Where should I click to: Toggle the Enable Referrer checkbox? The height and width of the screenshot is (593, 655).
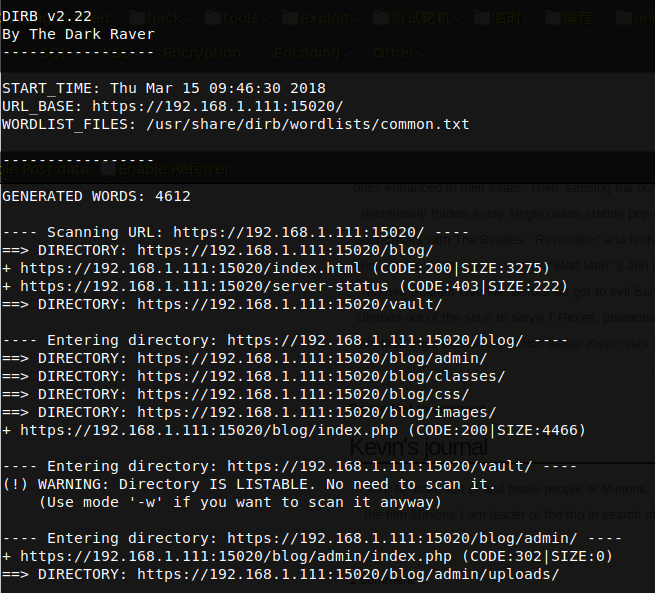(108, 169)
